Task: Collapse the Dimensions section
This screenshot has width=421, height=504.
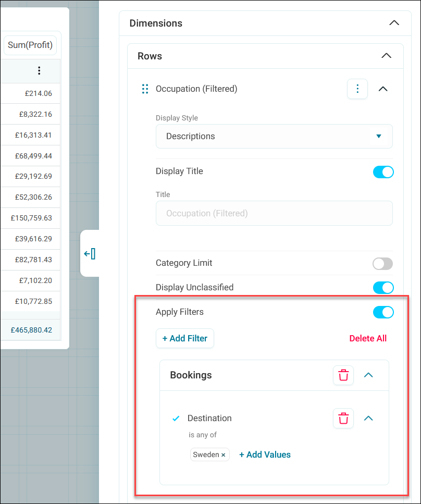Action: (394, 23)
